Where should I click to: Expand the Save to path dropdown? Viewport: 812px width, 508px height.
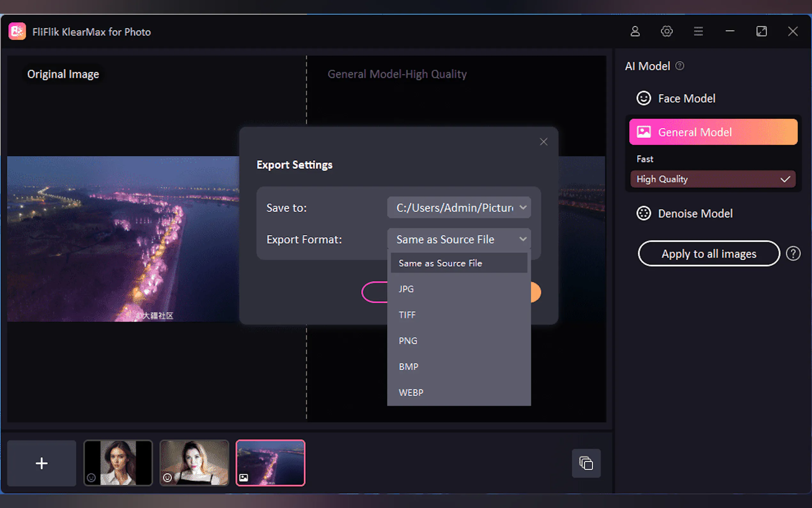[x=459, y=208]
